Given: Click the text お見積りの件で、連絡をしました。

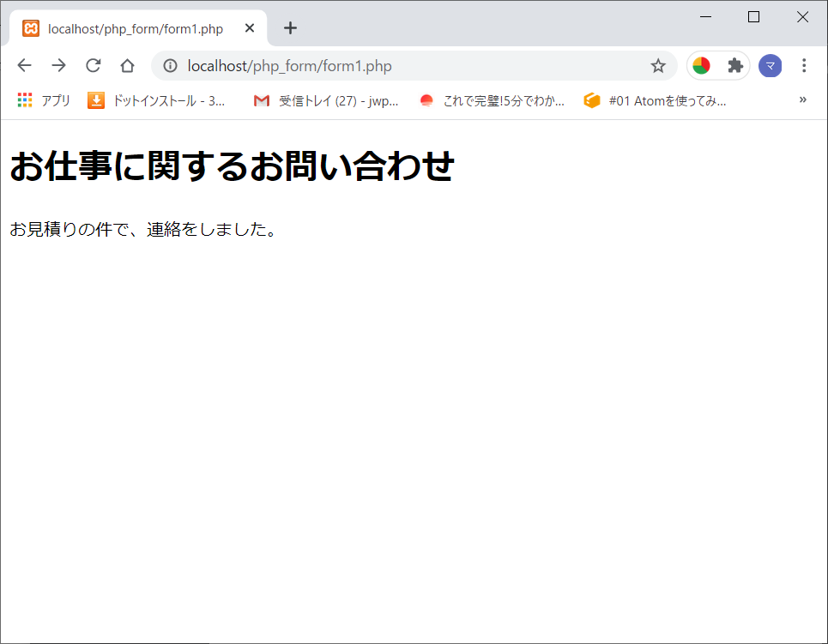Looking at the screenshot, I should coord(143,229).
